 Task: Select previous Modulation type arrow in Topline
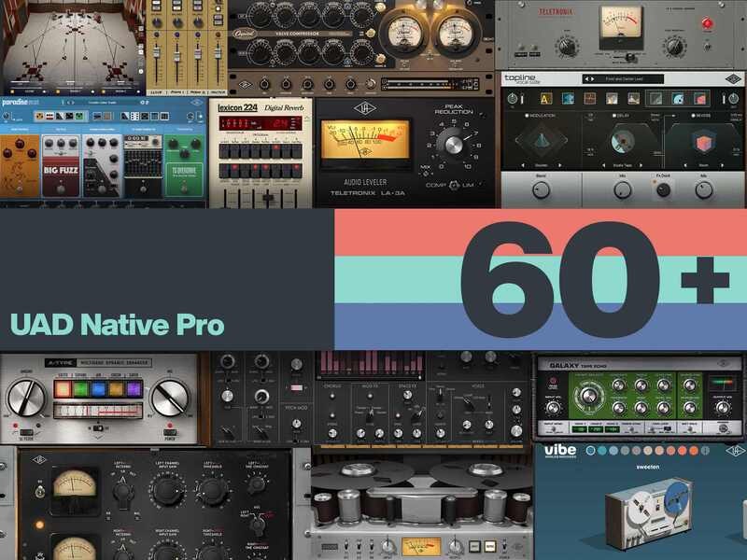click(x=523, y=165)
